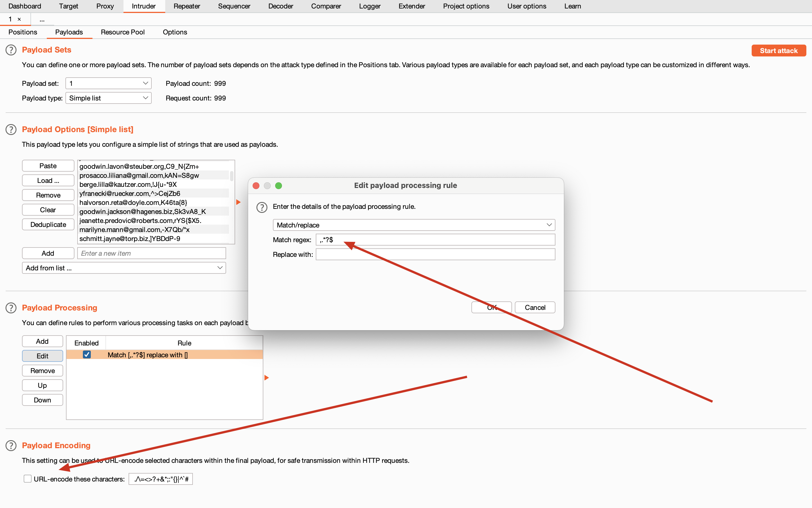Click the Replace with input field
Viewport: 812px width, 508px height.
[435, 254]
